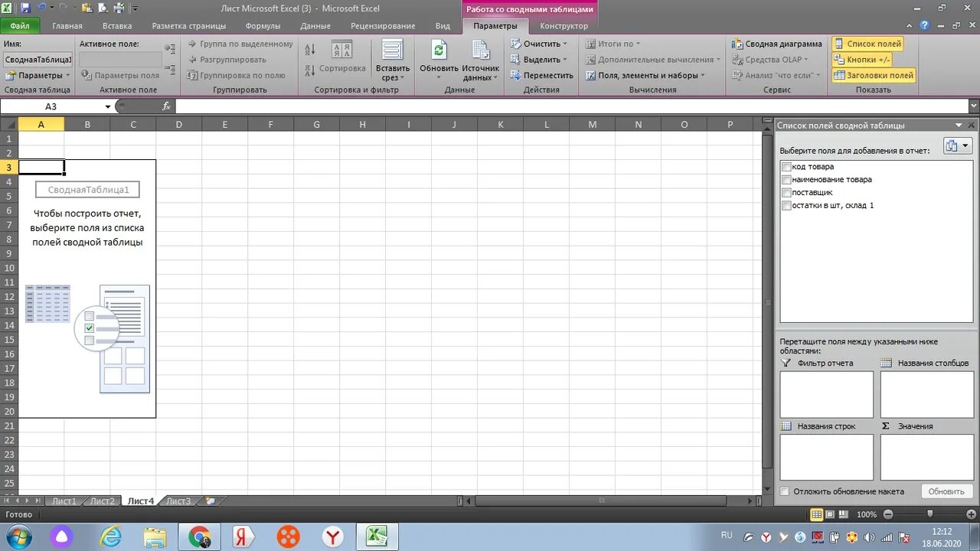Click the Insert Worksheet tab icon
Image resolution: width=980 pixels, height=551 pixels.
coord(209,500)
